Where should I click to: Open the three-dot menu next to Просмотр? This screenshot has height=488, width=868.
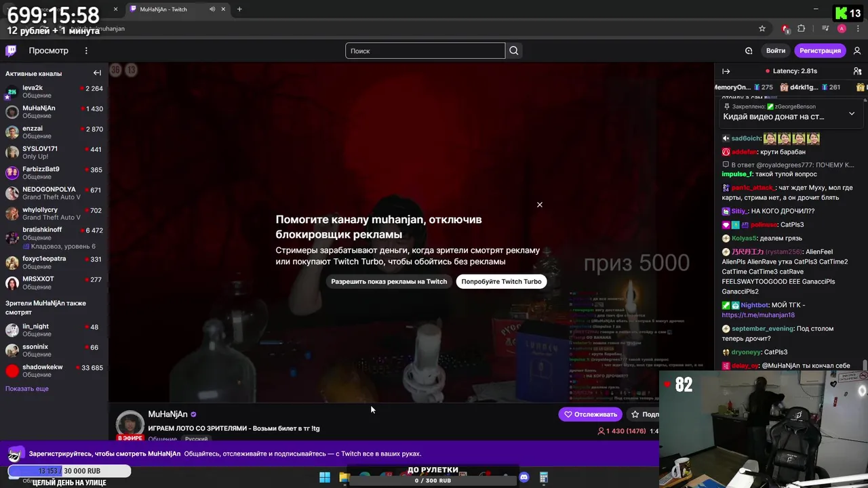pyautogui.click(x=86, y=51)
